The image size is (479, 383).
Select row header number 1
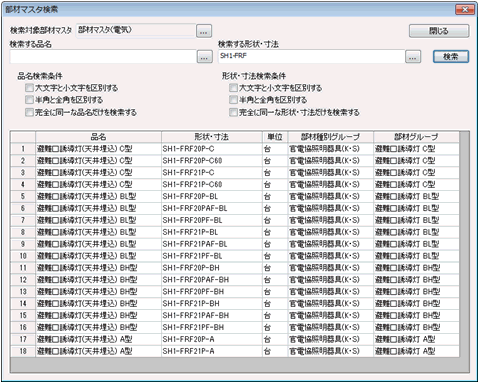[23, 149]
